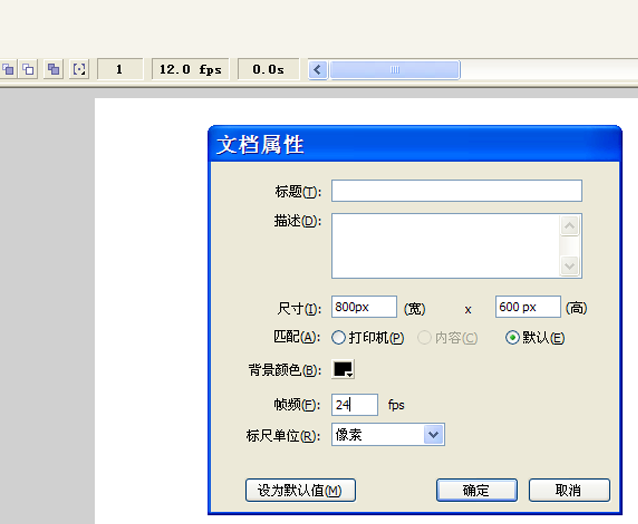Select the 打印机 match radio button

[x=339, y=338]
